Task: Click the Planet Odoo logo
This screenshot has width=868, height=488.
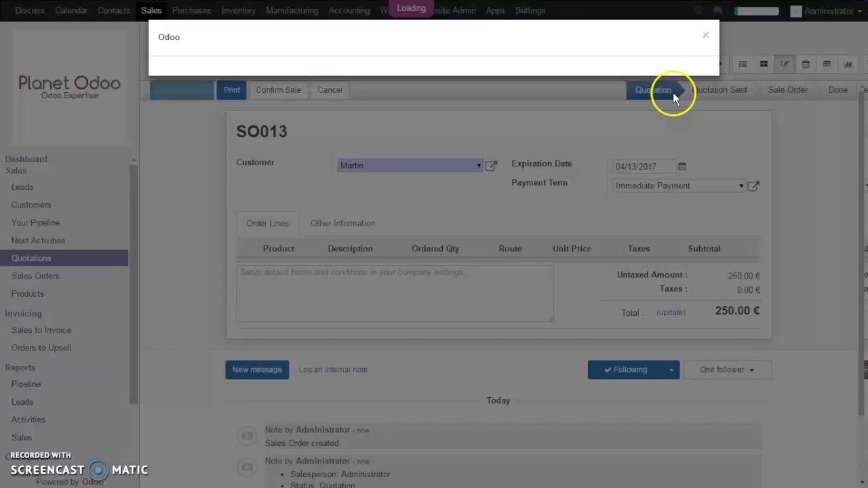Action: pyautogui.click(x=69, y=87)
